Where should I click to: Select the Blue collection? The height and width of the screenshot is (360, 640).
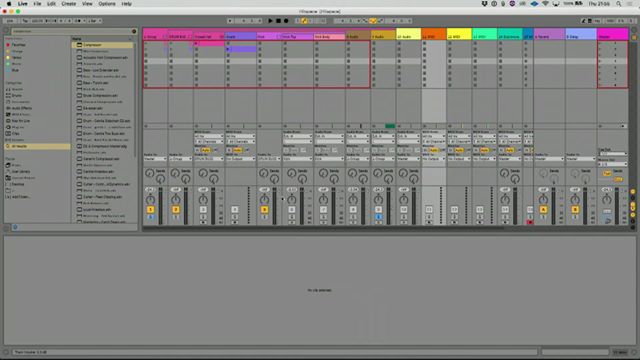point(15,70)
